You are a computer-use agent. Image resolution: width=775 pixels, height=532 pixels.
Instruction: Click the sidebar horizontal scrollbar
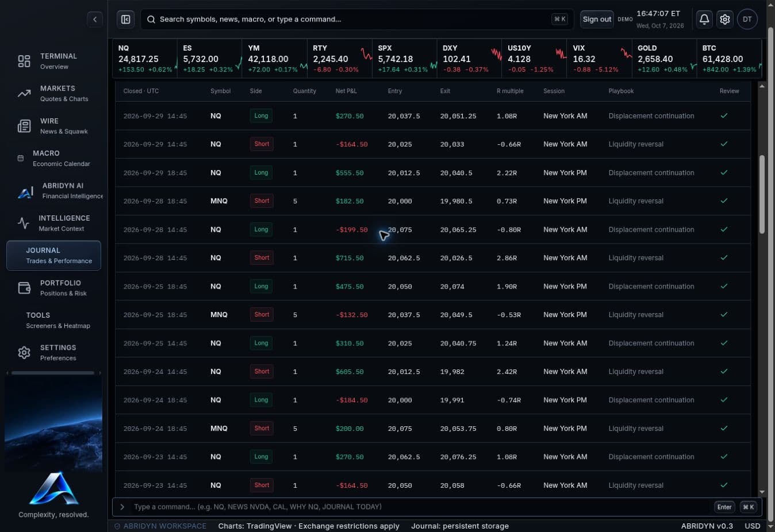pyautogui.click(x=53, y=373)
